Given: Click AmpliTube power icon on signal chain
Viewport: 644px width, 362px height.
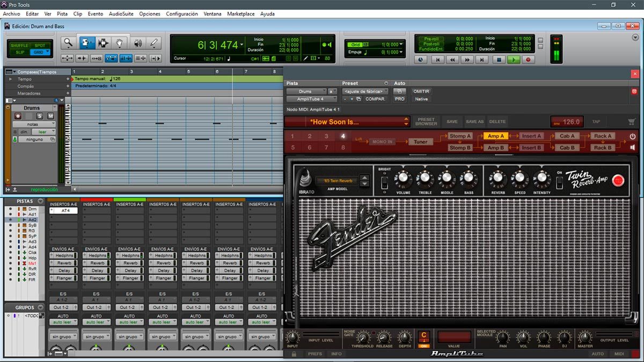Looking at the screenshot, I should 633,136.
